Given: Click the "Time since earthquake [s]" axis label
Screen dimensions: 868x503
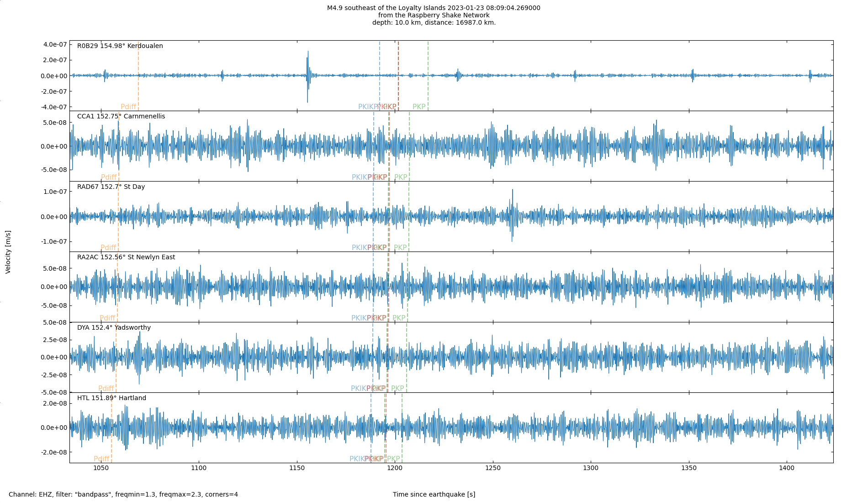Looking at the screenshot, I should 434,494.
